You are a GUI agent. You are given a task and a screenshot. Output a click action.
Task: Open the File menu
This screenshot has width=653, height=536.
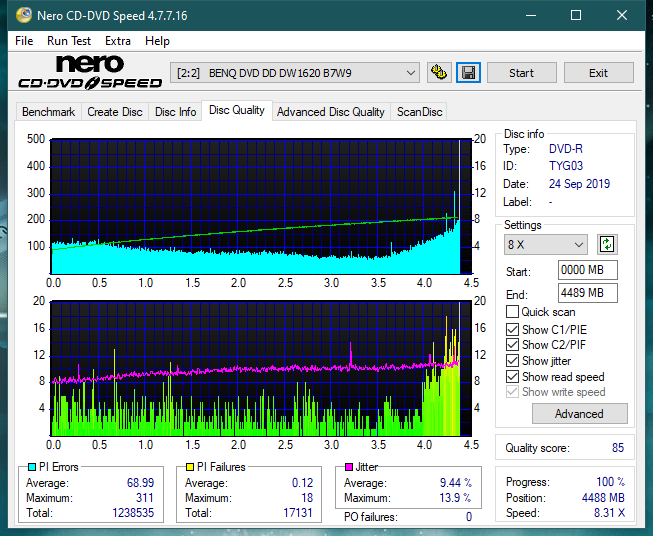tap(24, 41)
